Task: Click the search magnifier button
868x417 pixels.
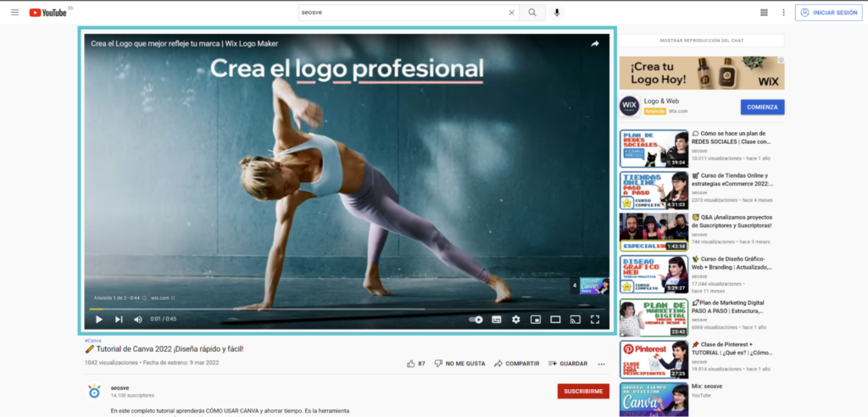Action: coord(532,12)
